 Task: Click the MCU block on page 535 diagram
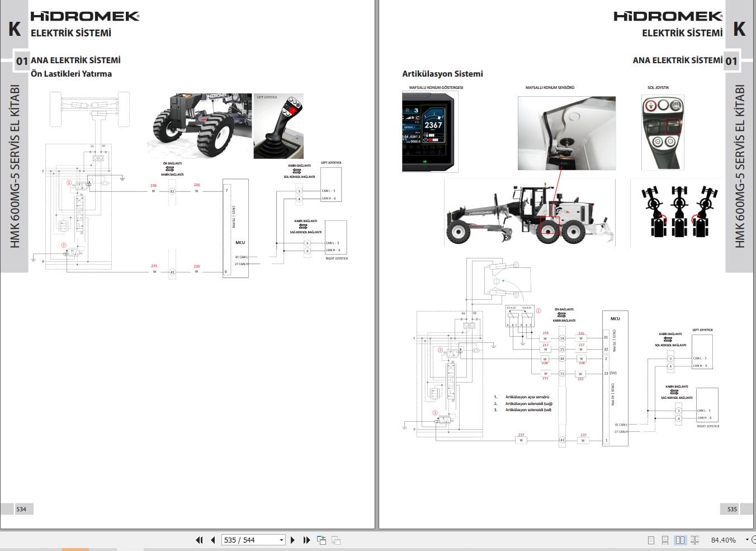[x=615, y=378]
